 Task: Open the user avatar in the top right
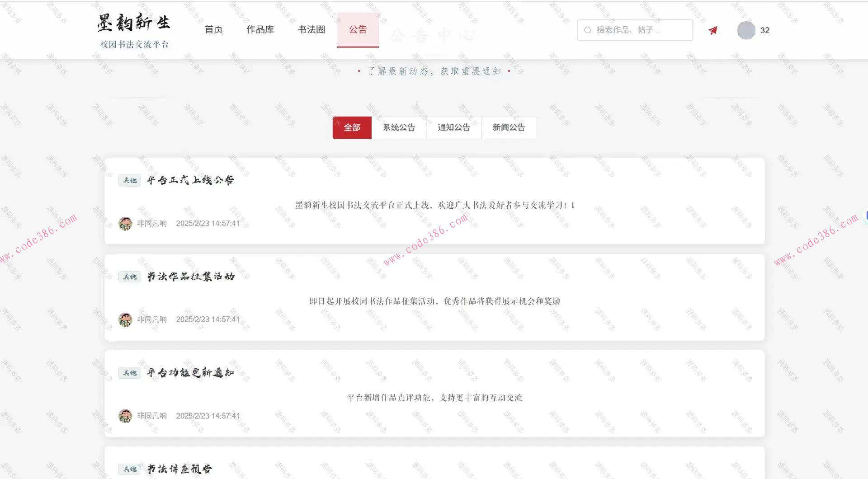(x=745, y=30)
